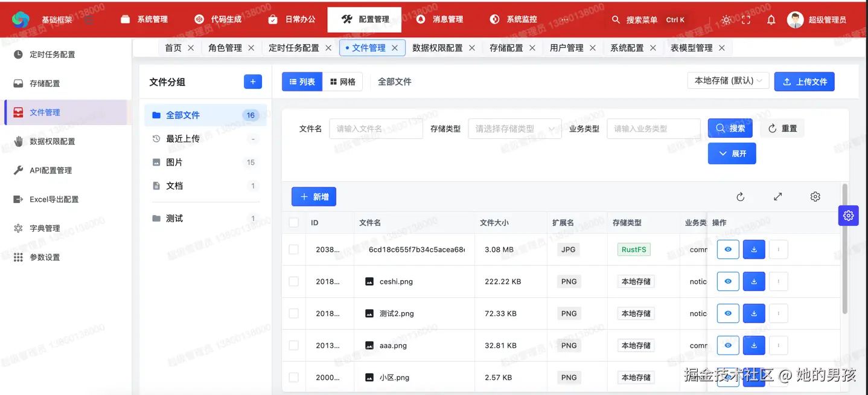Viewport: 868px width, 395px height.
Task: Click the 文件名 input field
Action: pos(375,129)
